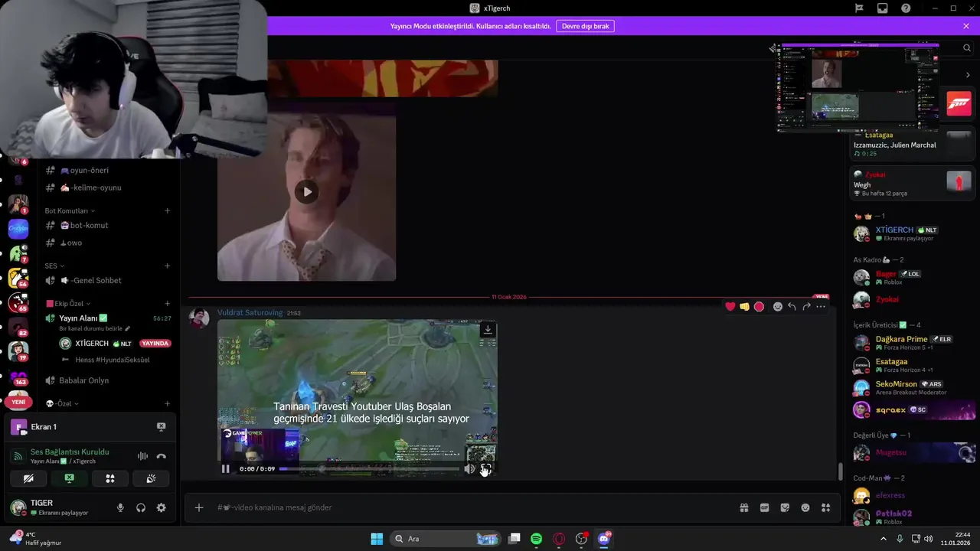Open SekoMirson member profile

pyautogui.click(x=914, y=387)
